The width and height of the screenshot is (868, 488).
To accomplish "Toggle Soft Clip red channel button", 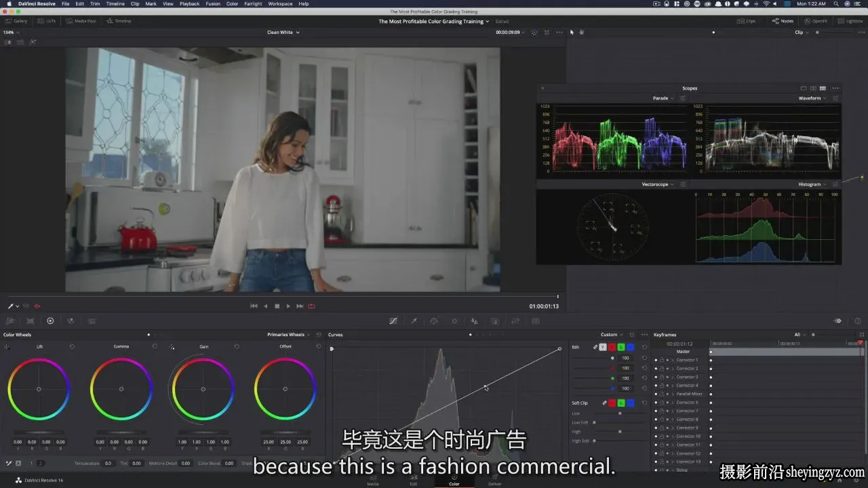I will click(x=612, y=403).
